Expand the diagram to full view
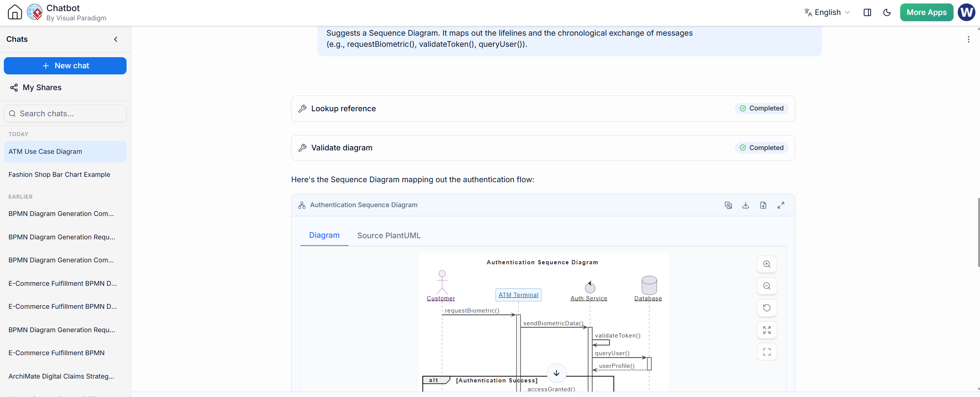 click(781, 205)
